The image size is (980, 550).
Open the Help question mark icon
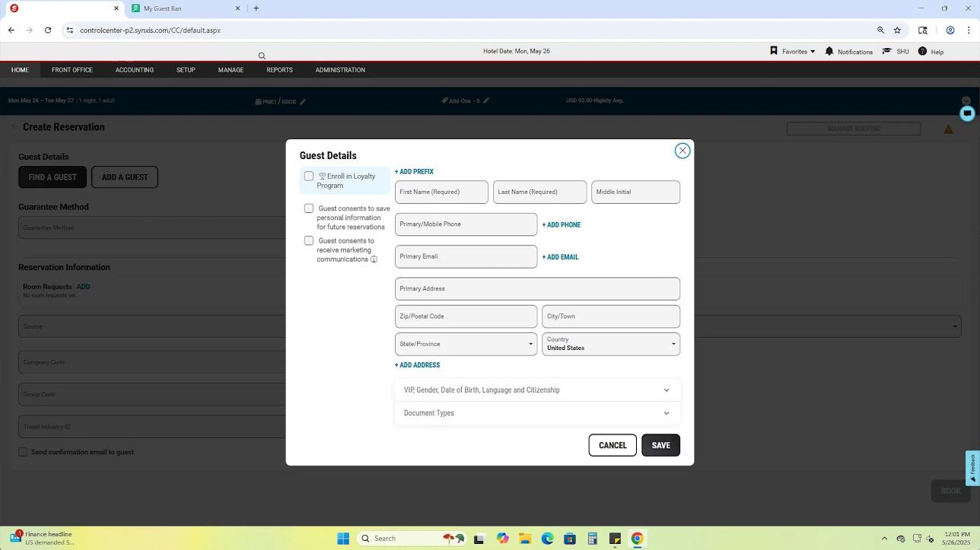click(922, 51)
